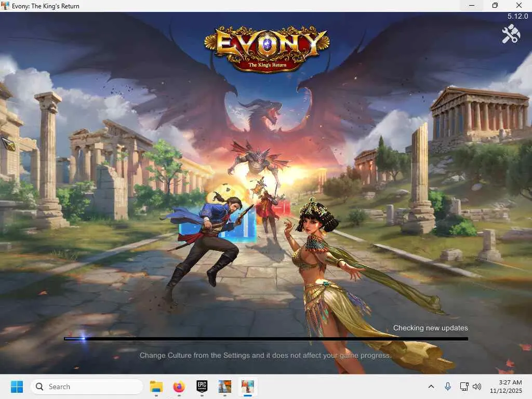Click the microphone tray icon
The height and width of the screenshot is (399, 532).
pos(448,387)
